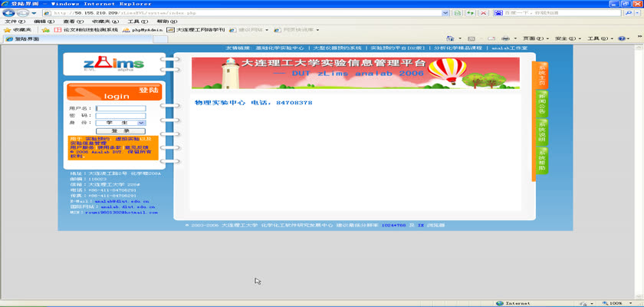644x307 pixels.
Task: Open the 分析化学精品课程 link
Action: coord(458,48)
